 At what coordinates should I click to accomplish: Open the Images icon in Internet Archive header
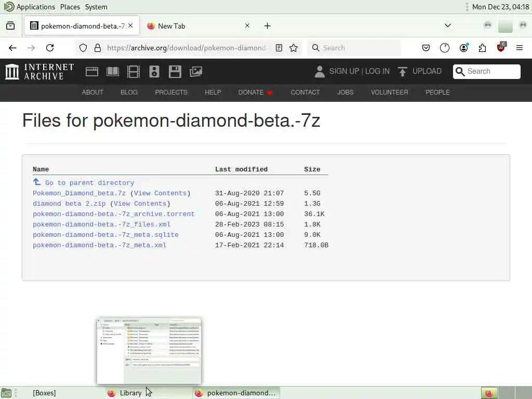[196, 72]
